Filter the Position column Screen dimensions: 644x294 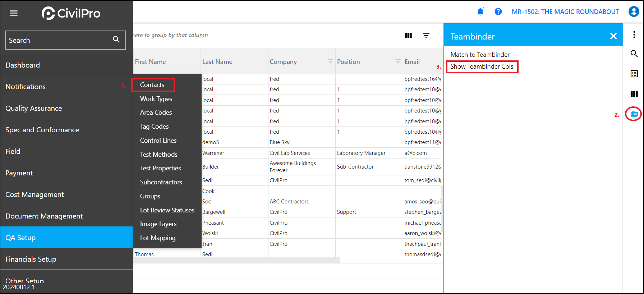click(x=398, y=61)
